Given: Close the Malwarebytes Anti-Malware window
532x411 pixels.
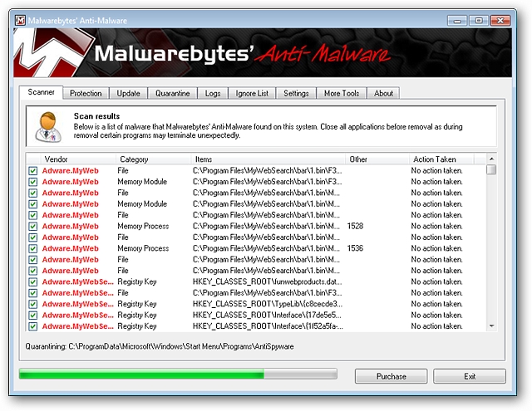Looking at the screenshot, I should coord(500,21).
